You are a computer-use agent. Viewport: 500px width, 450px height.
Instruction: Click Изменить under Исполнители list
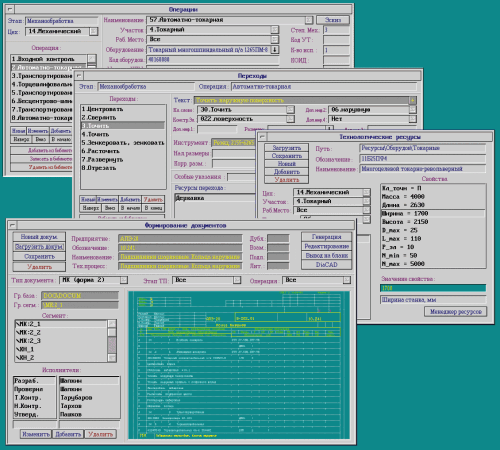point(36,434)
